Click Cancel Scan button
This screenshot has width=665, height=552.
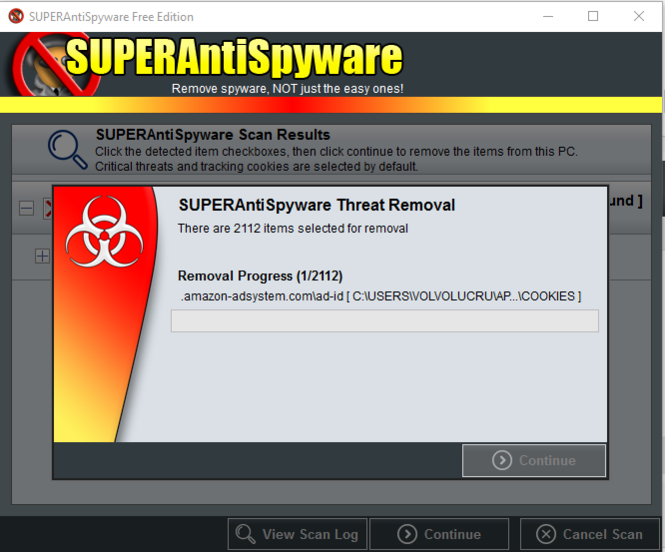point(590,534)
